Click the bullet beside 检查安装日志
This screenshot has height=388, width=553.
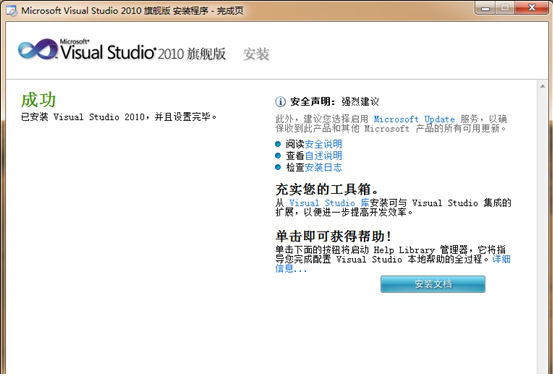278,167
